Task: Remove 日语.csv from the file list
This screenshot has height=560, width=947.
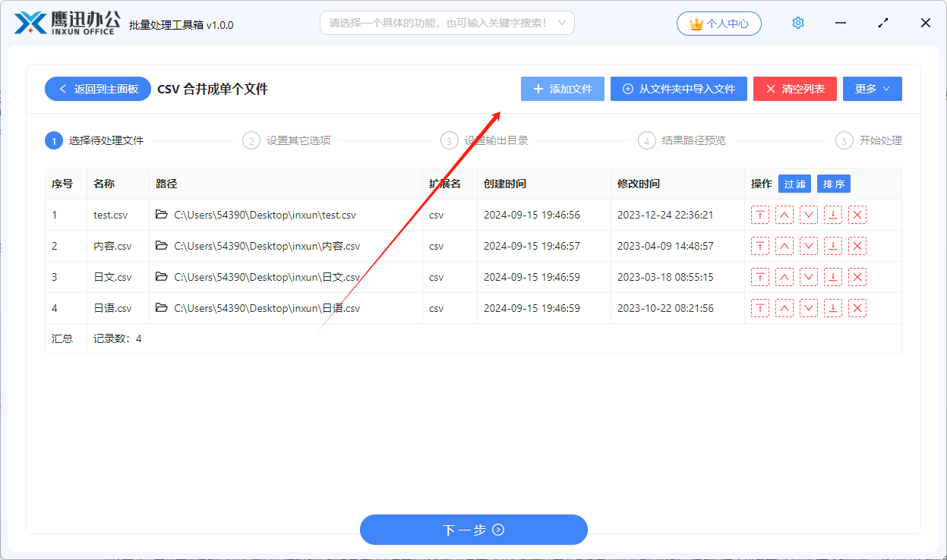Action: tap(857, 308)
